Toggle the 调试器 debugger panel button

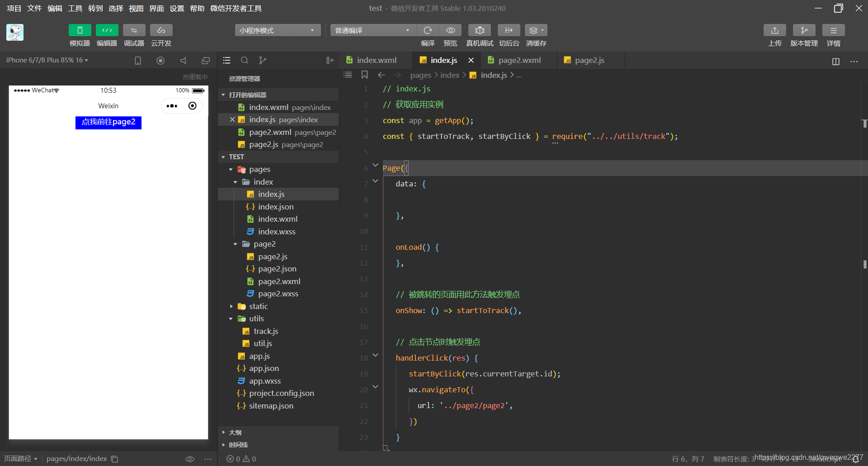pos(134,30)
